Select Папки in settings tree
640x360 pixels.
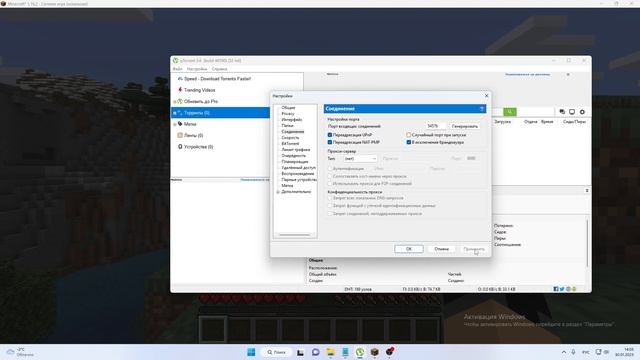(x=287, y=126)
